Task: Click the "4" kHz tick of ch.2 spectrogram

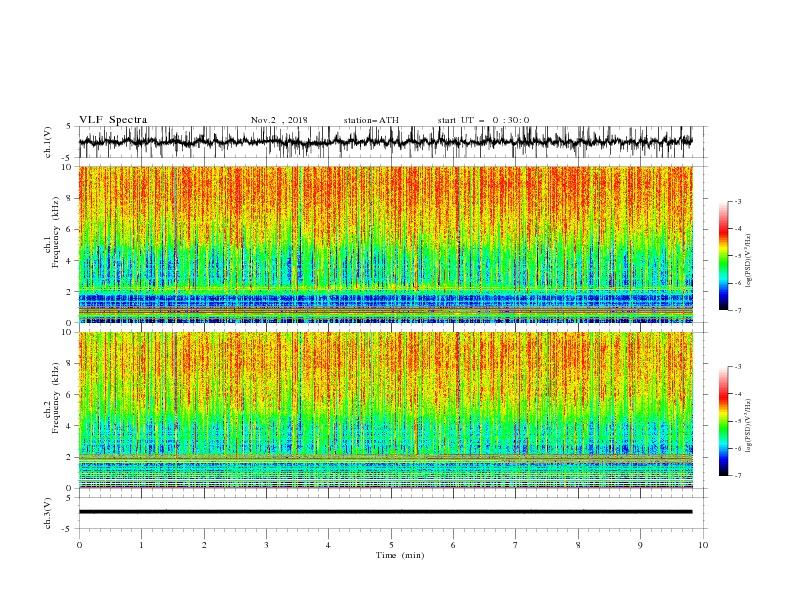Action: tap(71, 426)
